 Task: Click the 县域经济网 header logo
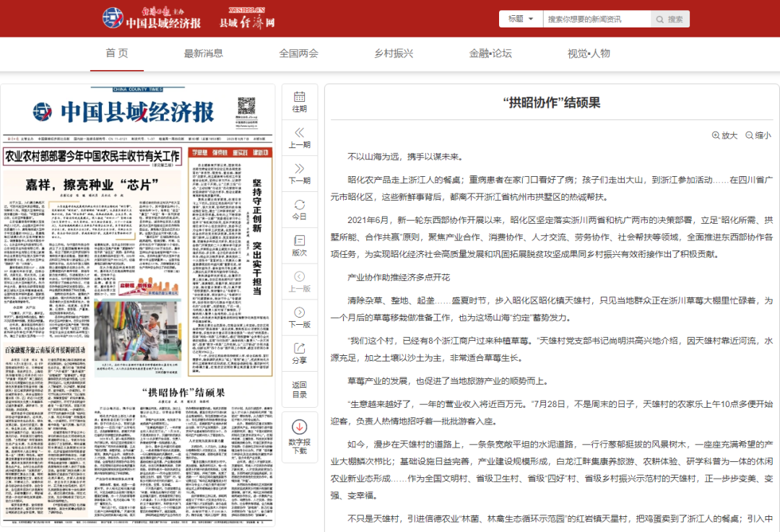247,18
